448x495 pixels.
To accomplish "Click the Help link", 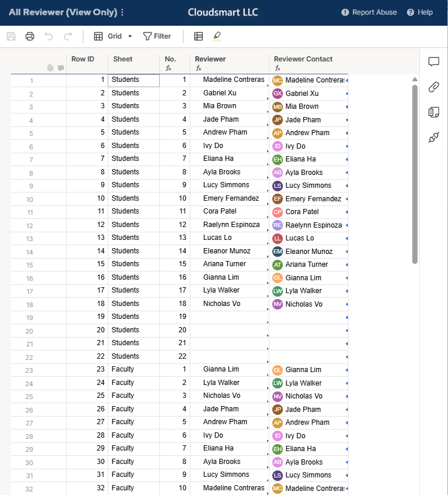I will point(419,12).
